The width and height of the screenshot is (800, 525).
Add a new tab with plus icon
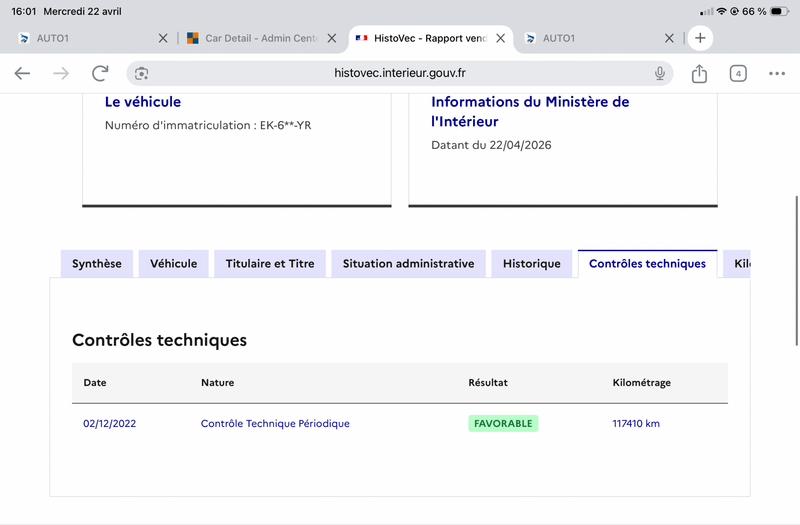(700, 38)
